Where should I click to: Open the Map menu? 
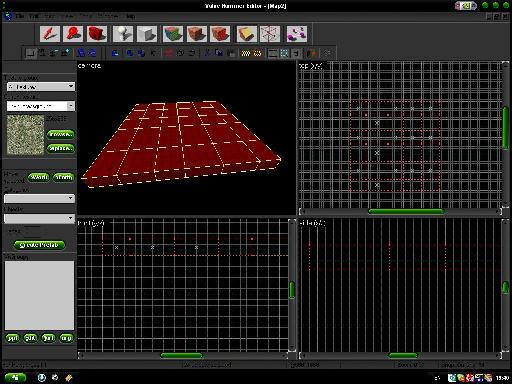[50, 16]
